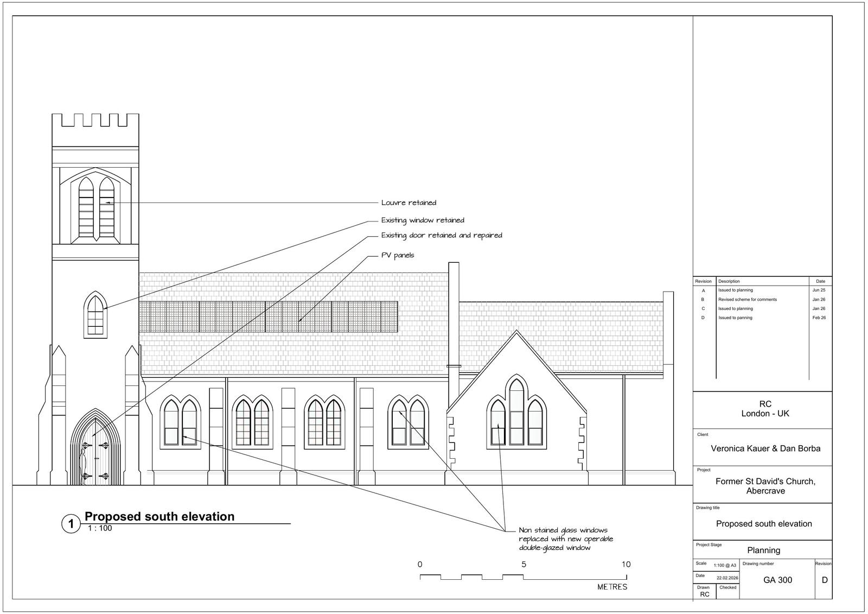Click the crenellated parapet atop the tower
Image resolution: width=868 pixels, height=614 pixels.
coord(95,121)
